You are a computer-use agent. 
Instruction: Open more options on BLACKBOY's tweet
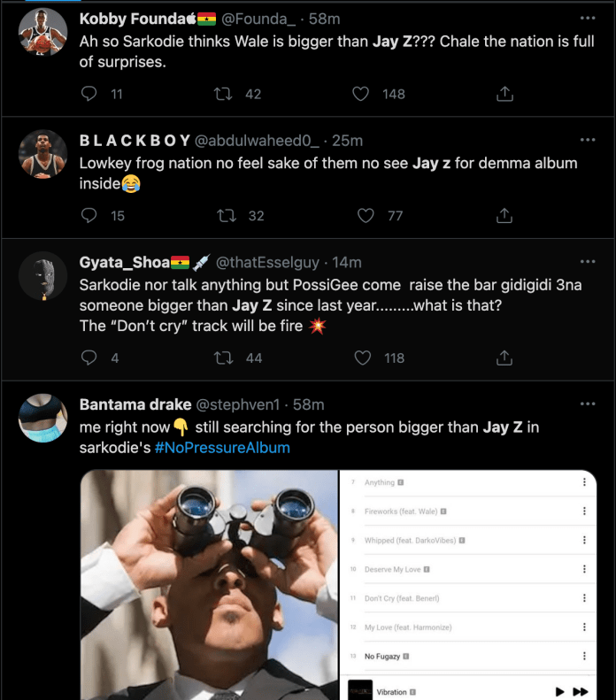coord(588,140)
